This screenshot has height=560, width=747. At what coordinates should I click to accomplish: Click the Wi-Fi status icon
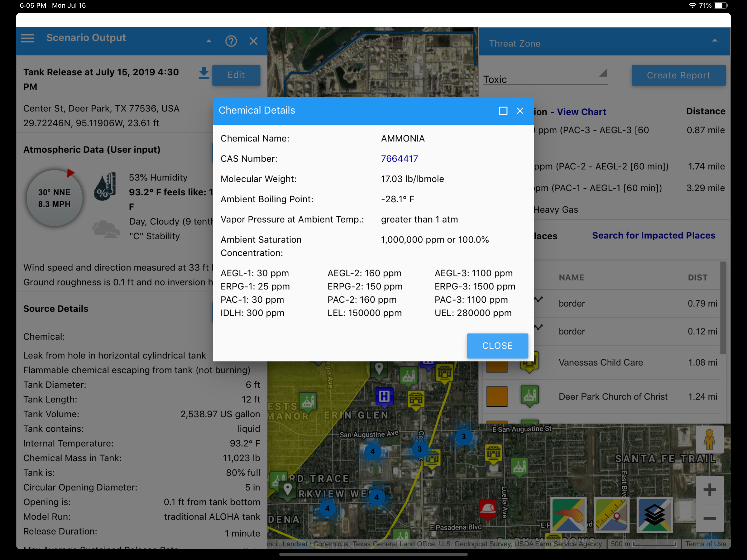[692, 5]
